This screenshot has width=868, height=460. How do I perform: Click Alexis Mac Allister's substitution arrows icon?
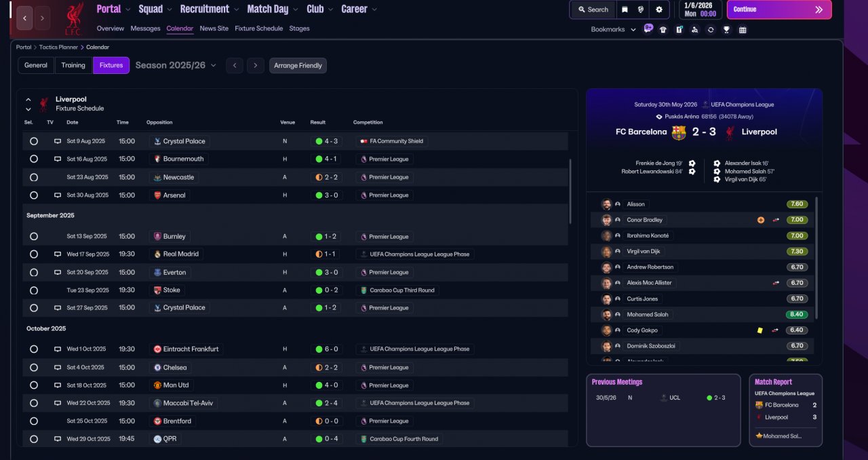point(776,283)
